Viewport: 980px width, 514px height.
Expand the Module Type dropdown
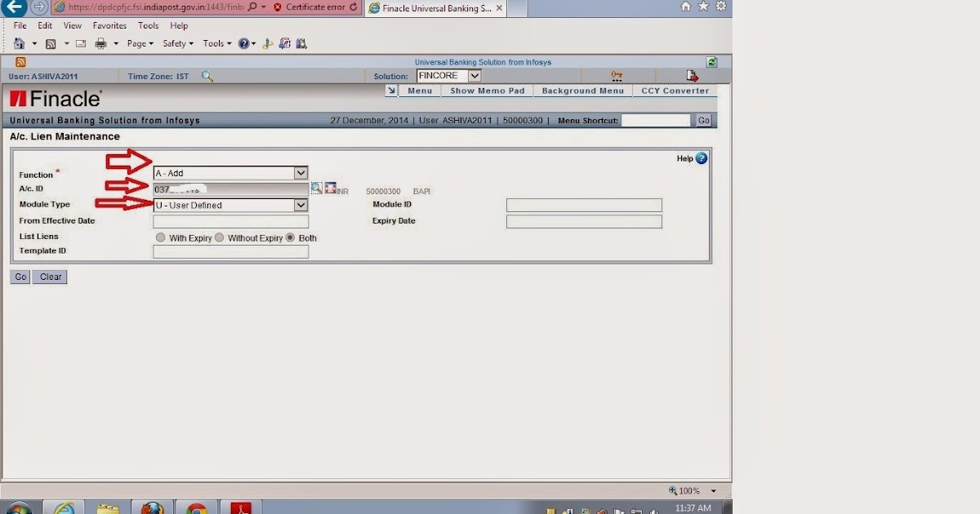301,205
